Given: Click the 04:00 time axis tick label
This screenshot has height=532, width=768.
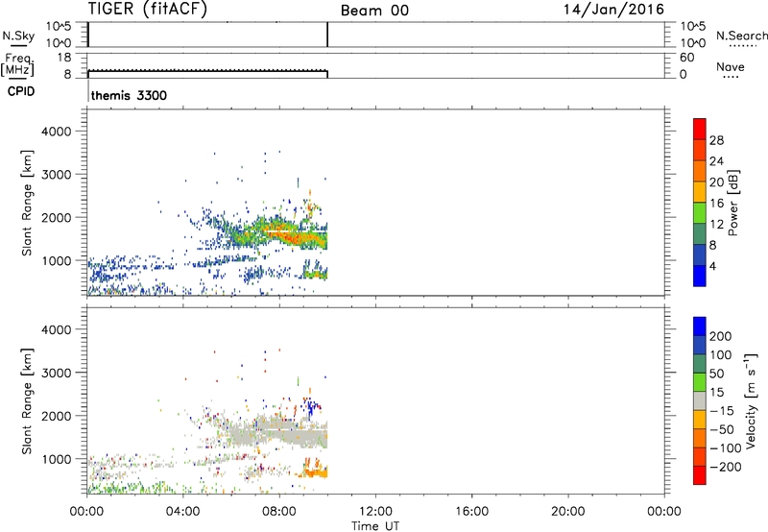Looking at the screenshot, I should [x=182, y=512].
